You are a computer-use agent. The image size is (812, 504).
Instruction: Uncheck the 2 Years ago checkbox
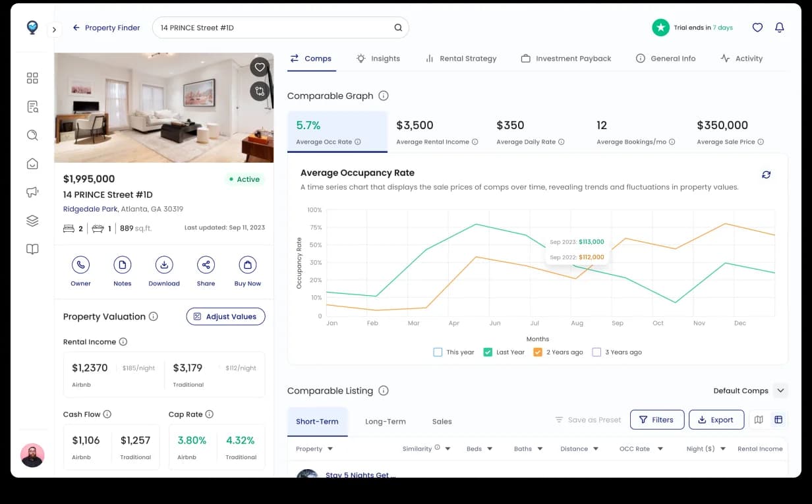point(538,352)
